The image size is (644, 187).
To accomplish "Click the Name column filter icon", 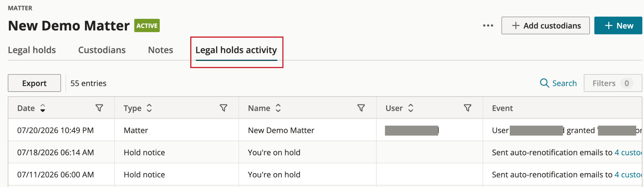I will click(361, 108).
